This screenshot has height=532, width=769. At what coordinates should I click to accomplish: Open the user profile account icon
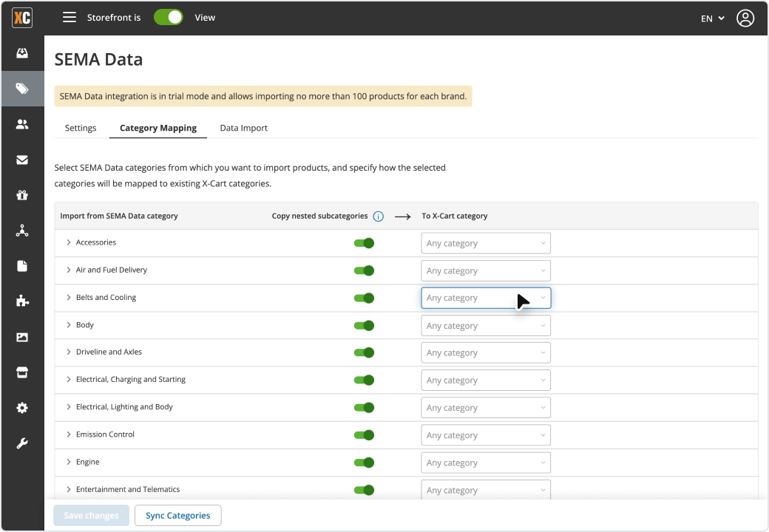point(745,18)
